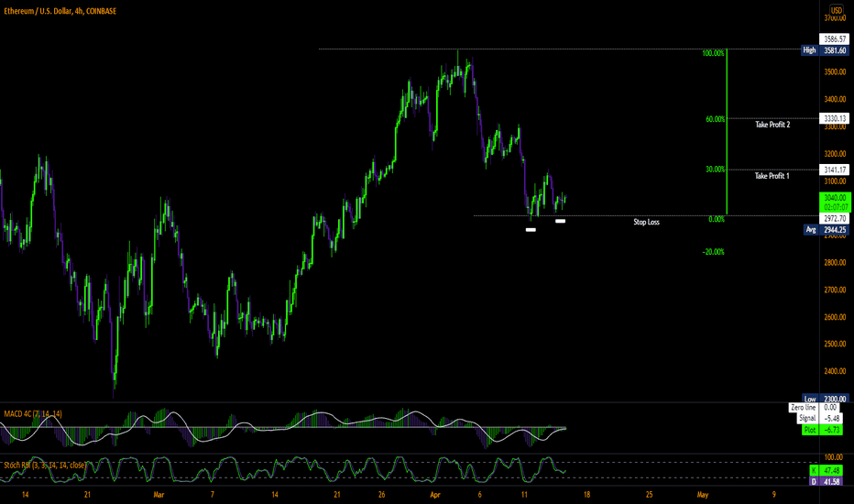This screenshot has width=854, height=504.
Task: Open the Stoch RSI indicator legend
Action: pyautogui.click(x=45, y=466)
